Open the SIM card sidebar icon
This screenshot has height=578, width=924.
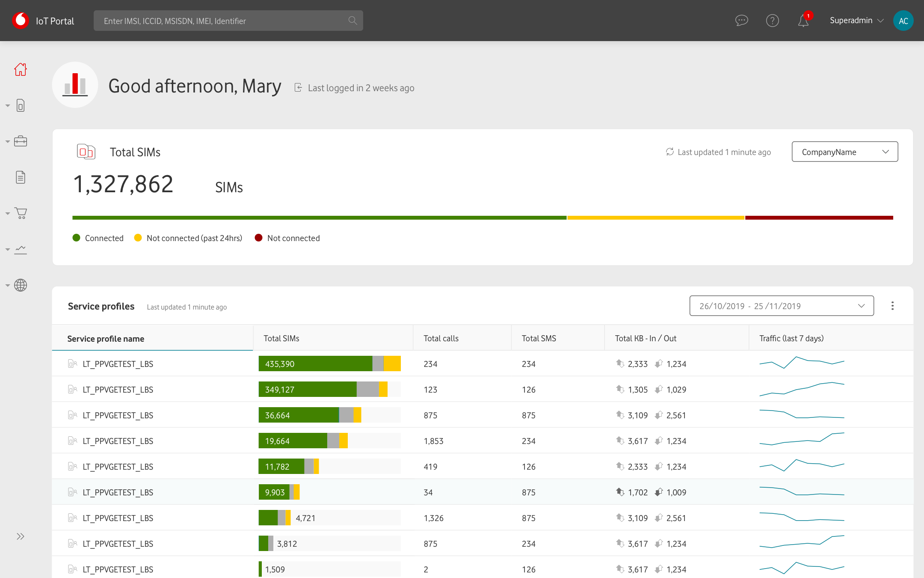(x=21, y=105)
